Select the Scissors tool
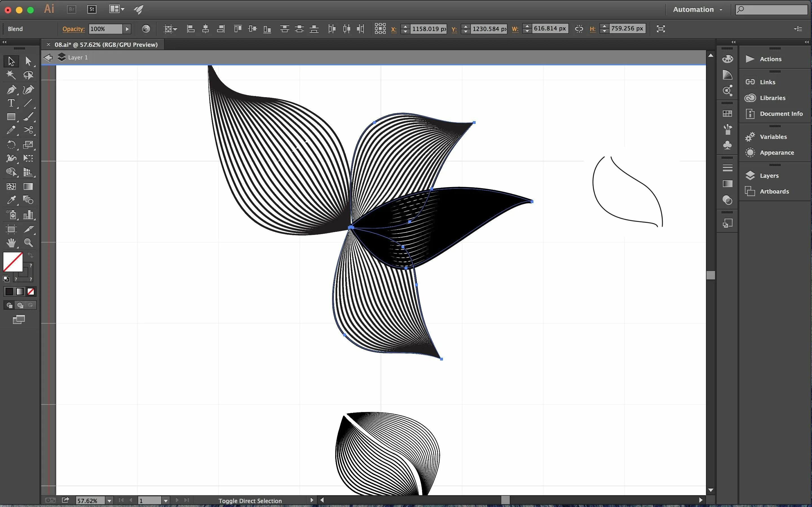 click(x=28, y=130)
